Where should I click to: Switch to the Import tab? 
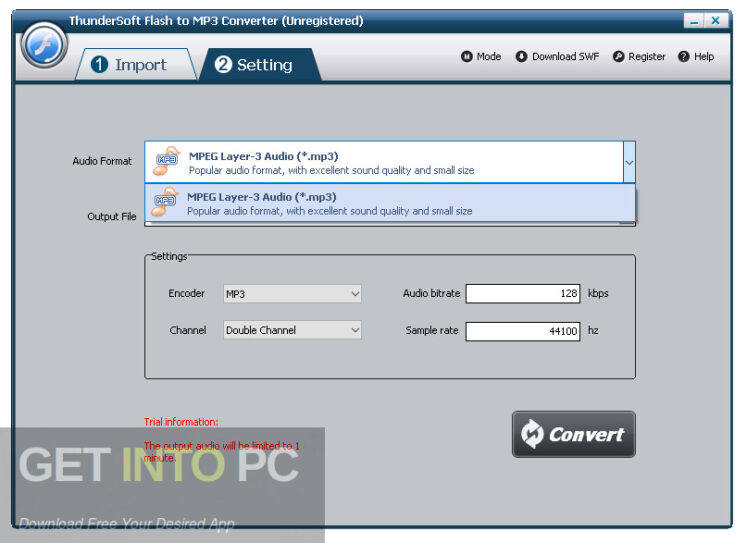coord(135,64)
